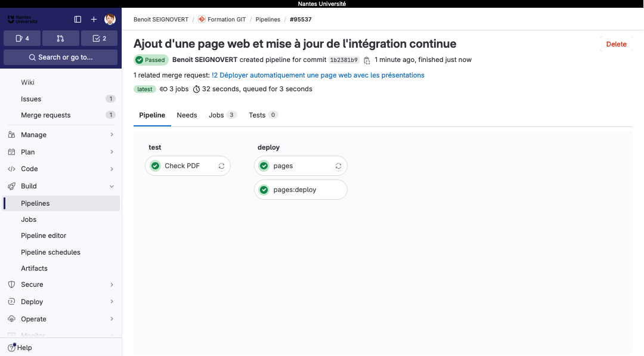
Task: Expand the Secure section
Action: tap(61, 284)
